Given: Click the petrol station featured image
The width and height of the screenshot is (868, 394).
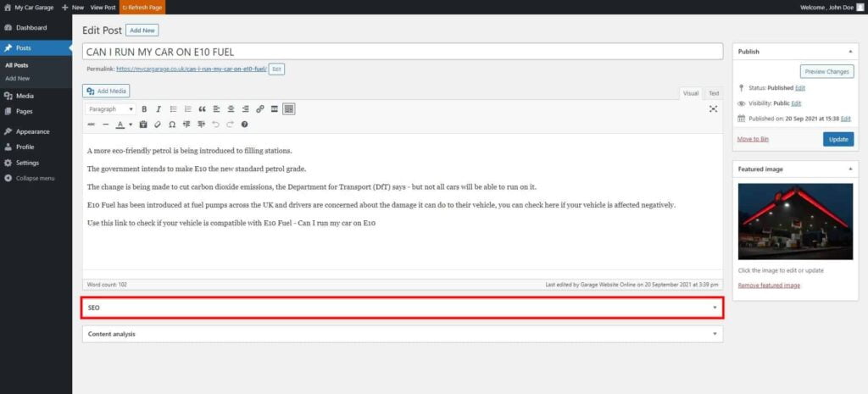Looking at the screenshot, I should click(795, 221).
